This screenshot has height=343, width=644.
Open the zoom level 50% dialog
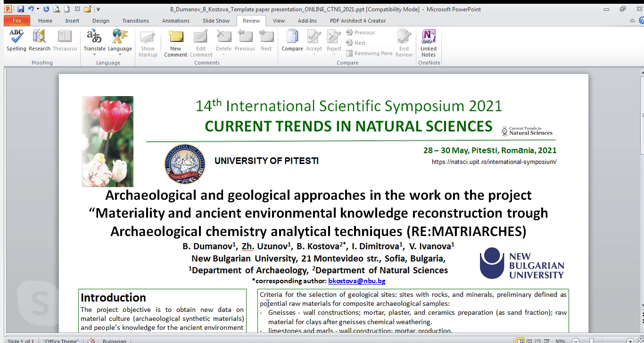(561, 341)
